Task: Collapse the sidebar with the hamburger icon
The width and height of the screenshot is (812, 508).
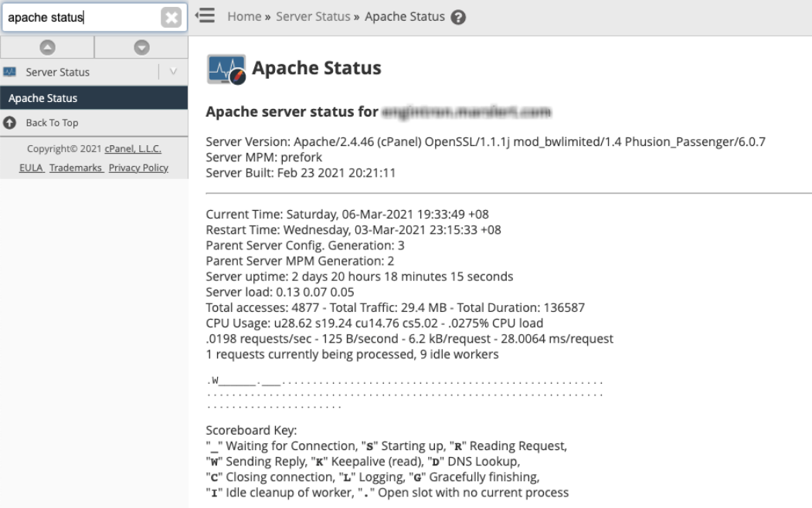Action: 203,15
